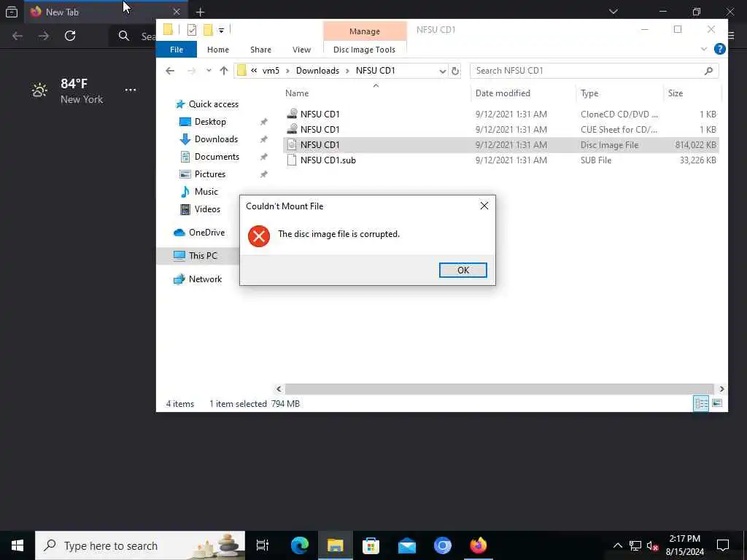The height and width of the screenshot is (560, 747).
Task: Switch to Details view layout icon
Action: [x=701, y=404]
